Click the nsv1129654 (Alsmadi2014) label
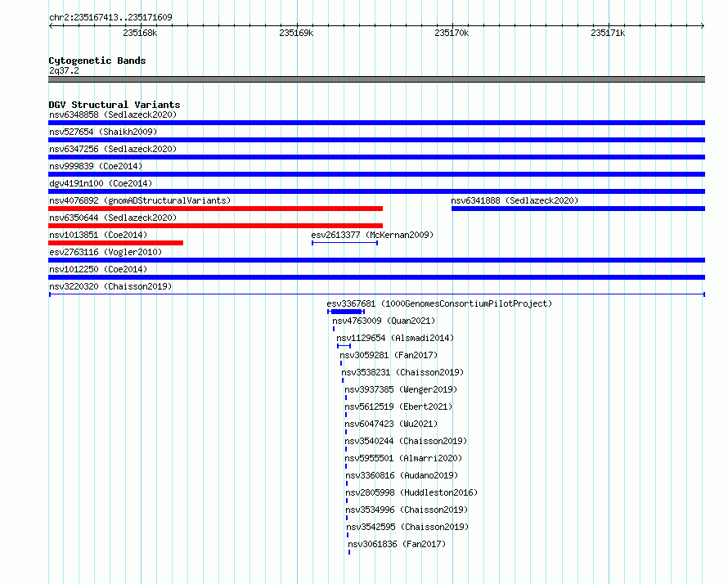The image size is (728, 584). tap(395, 338)
